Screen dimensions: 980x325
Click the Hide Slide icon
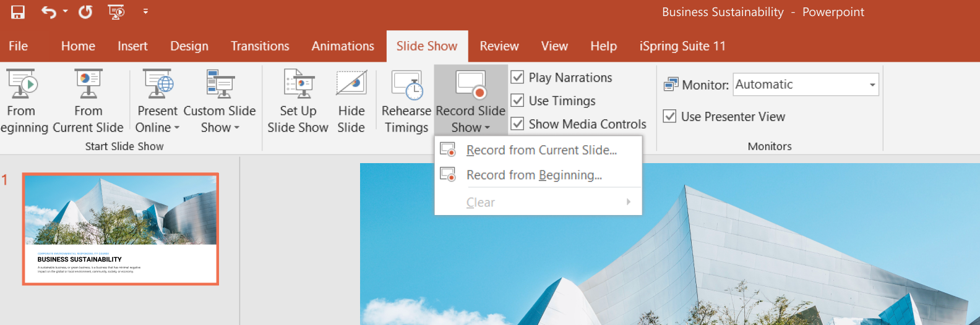pyautogui.click(x=351, y=83)
